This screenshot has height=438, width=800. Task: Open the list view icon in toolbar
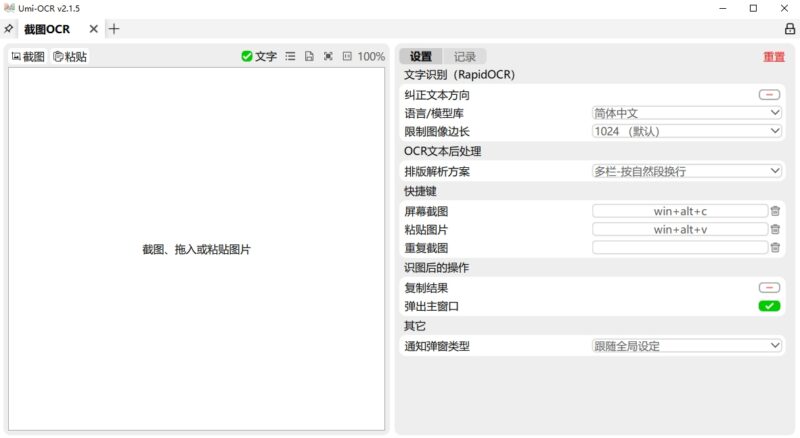tap(290, 56)
